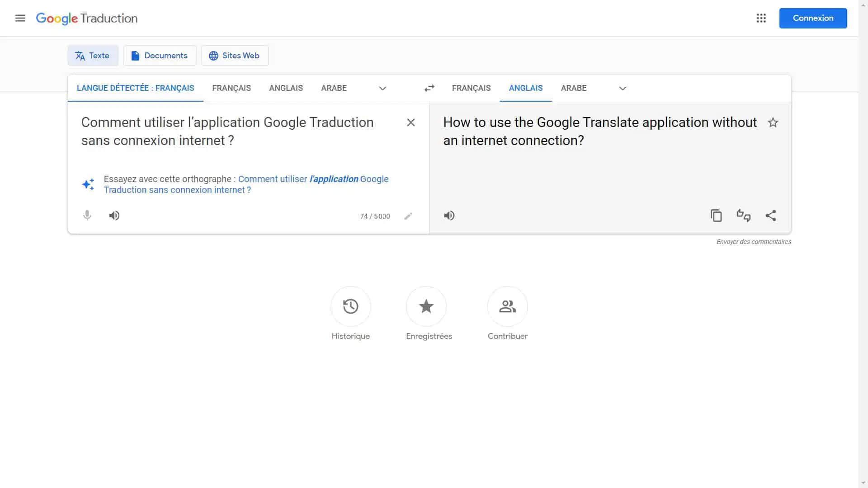This screenshot has width=868, height=488.
Task: Switch to Documents translation mode
Action: click(160, 56)
